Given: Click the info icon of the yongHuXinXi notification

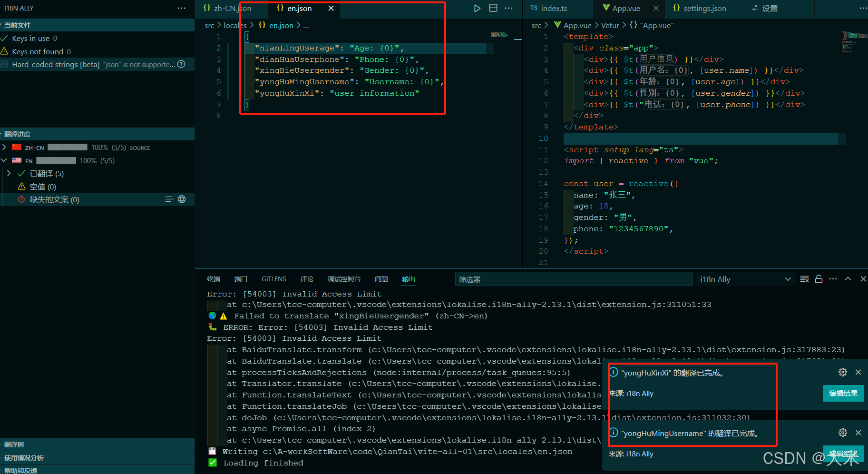Looking at the screenshot, I should tap(614, 372).
